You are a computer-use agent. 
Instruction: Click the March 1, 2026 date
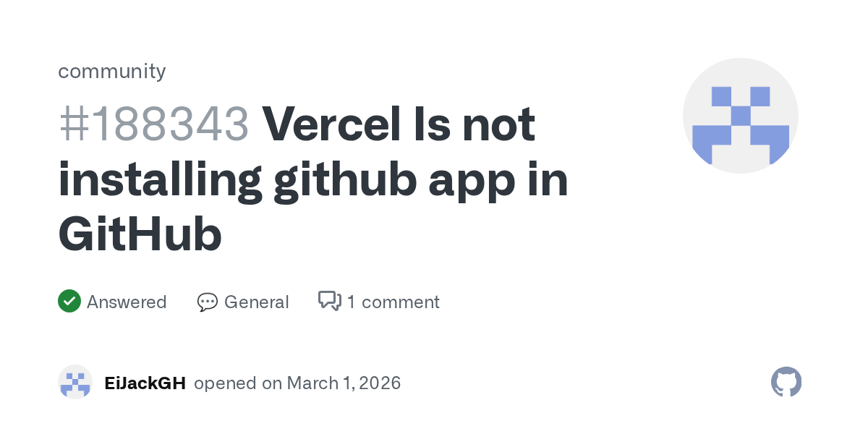[344, 383]
